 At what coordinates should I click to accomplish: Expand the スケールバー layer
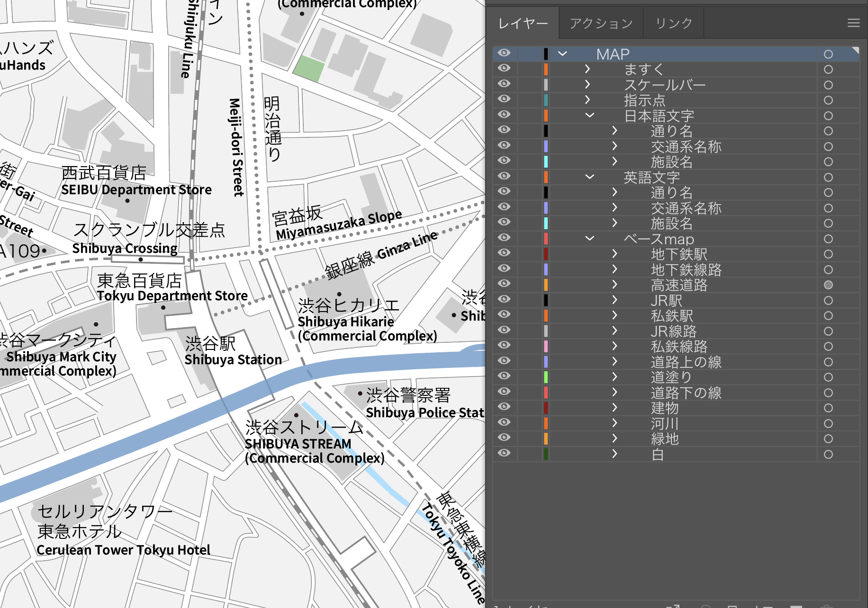coord(588,84)
